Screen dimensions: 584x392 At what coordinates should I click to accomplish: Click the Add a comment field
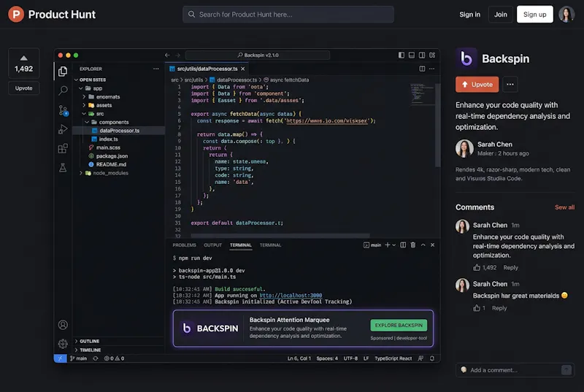tap(515, 370)
